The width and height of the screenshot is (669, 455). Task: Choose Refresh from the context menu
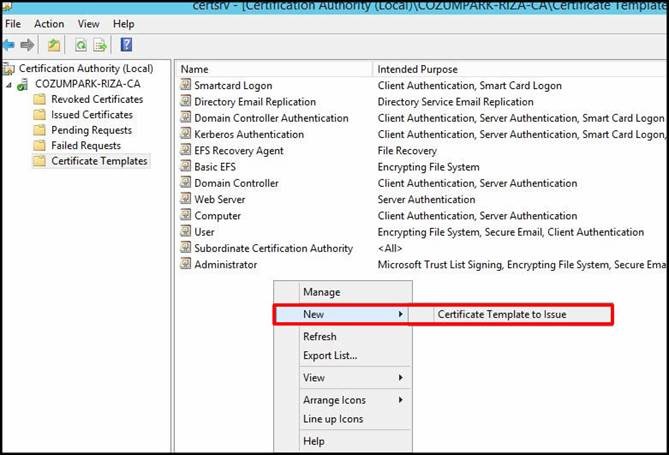coord(320,337)
